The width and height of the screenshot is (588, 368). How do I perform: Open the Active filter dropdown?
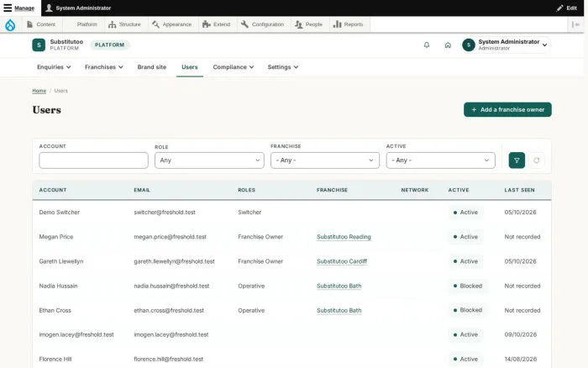tap(441, 160)
